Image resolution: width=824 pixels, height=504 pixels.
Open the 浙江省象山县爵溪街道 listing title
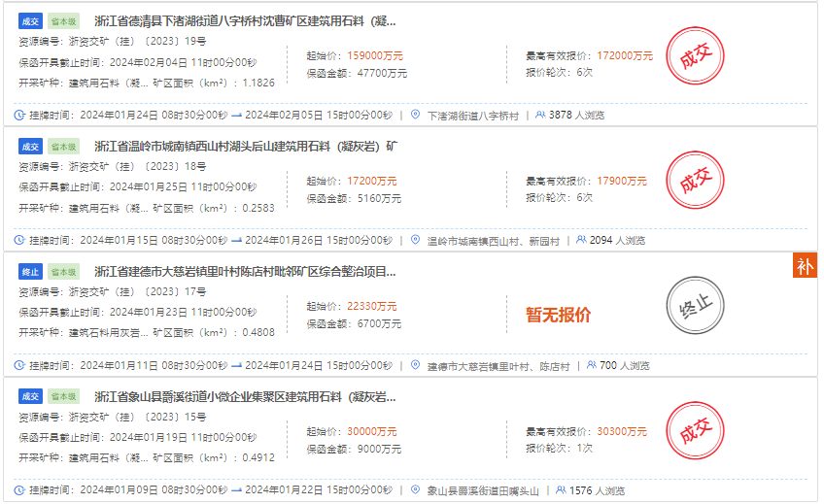245,397
